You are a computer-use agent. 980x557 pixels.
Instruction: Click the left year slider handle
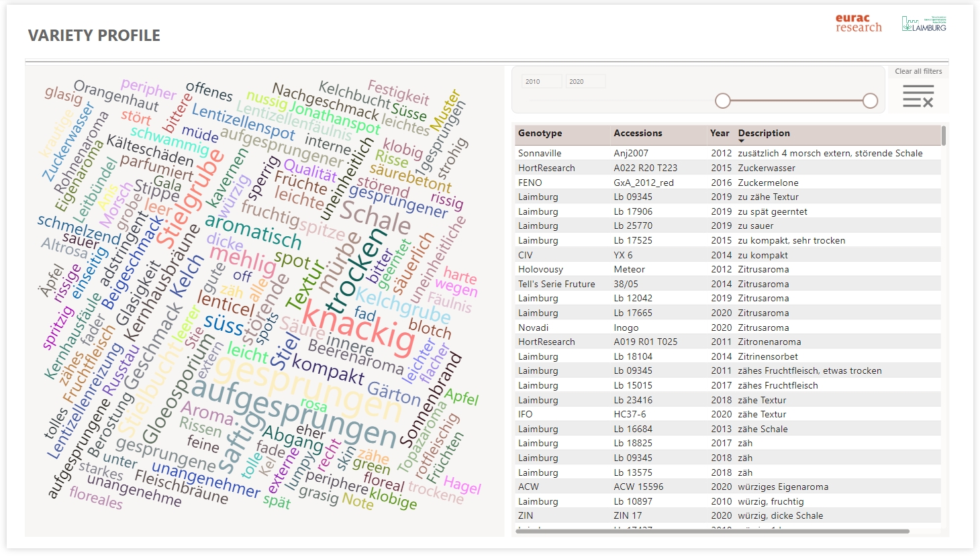(723, 101)
